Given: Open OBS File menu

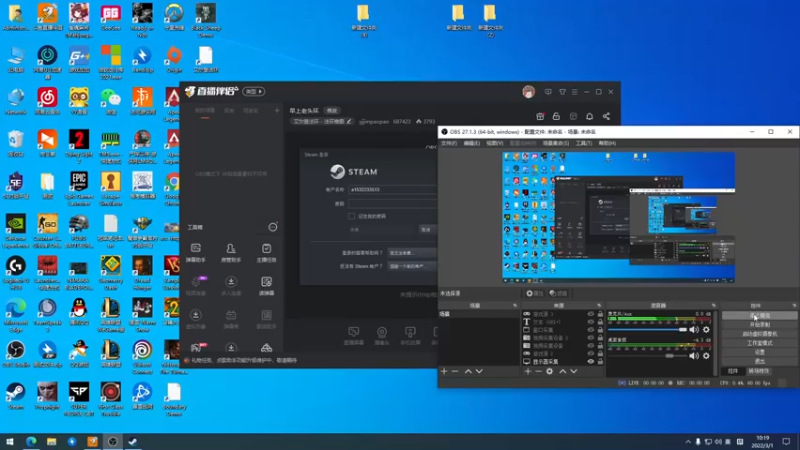Looking at the screenshot, I should [449, 143].
